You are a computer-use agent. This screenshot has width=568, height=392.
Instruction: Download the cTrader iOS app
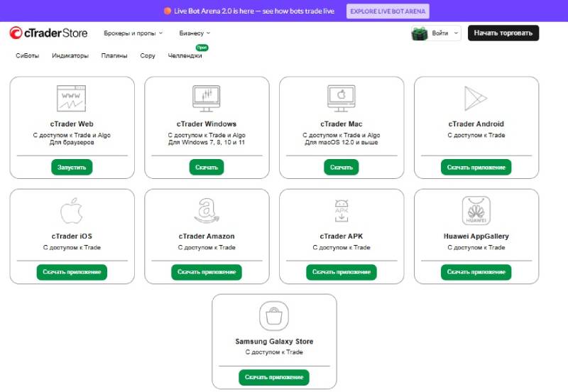coord(72,272)
